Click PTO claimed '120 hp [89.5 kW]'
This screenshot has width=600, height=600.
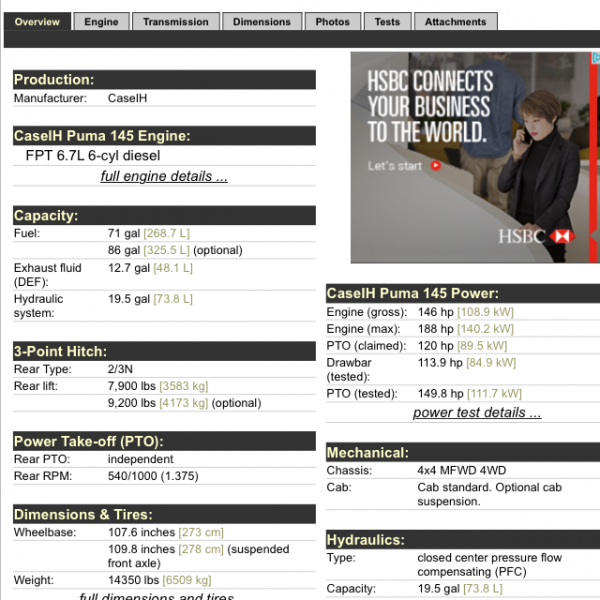[462, 346]
